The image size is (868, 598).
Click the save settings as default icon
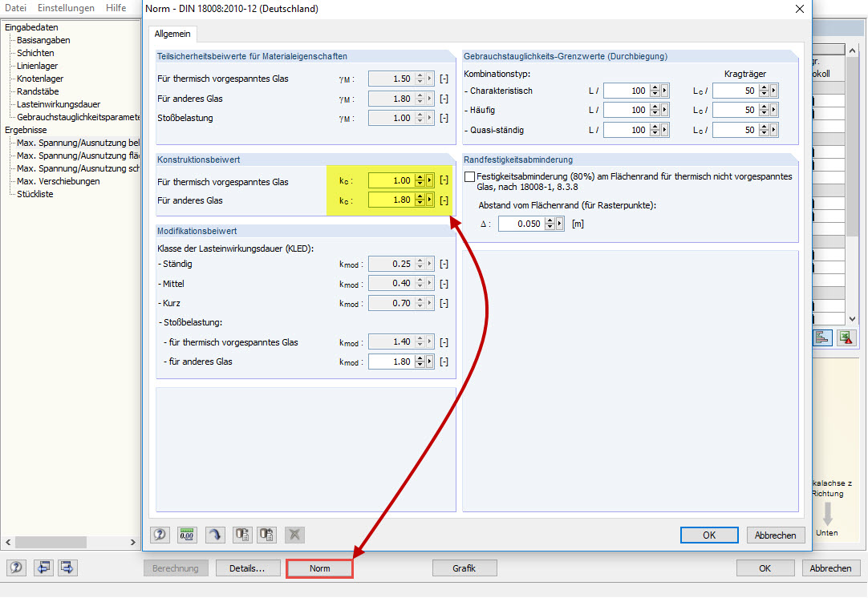[x=267, y=535]
